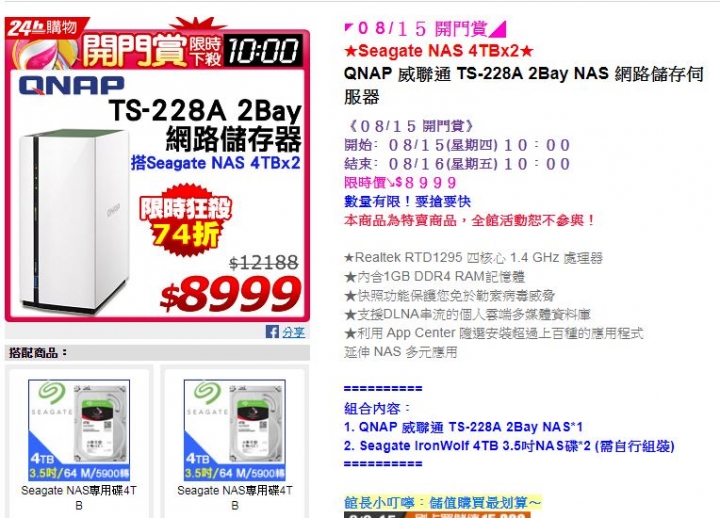
Task: Click the 10:00 countdown timer box
Action: pyautogui.click(x=262, y=50)
